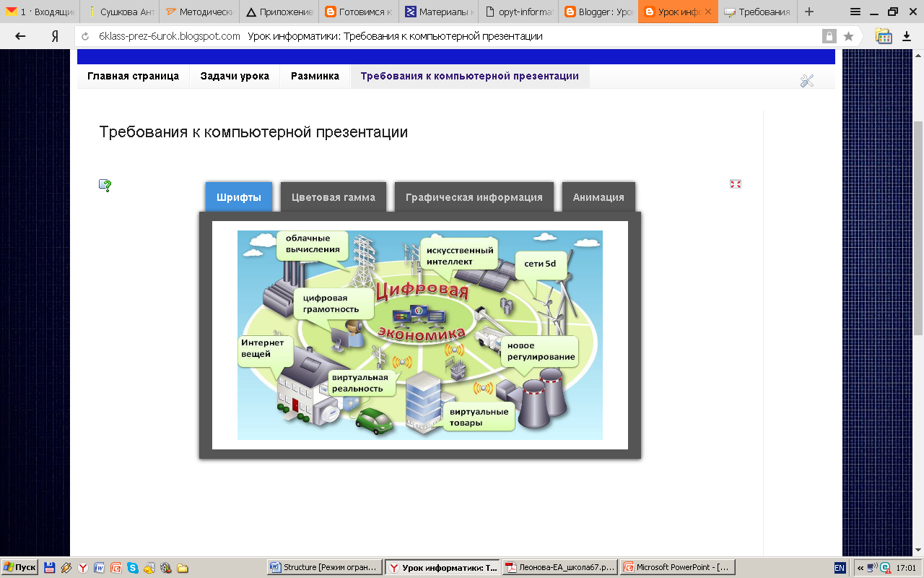Open a new browser tab with plus

coord(809,12)
